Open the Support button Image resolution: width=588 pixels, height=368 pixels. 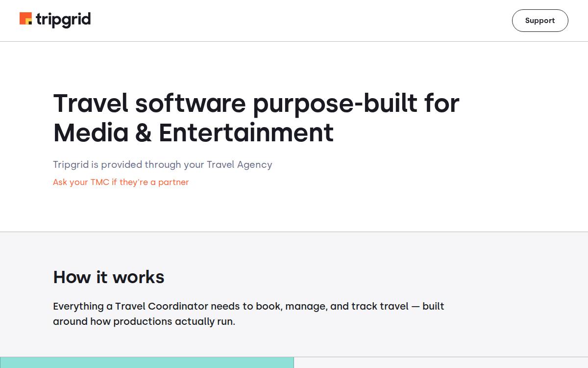540,21
